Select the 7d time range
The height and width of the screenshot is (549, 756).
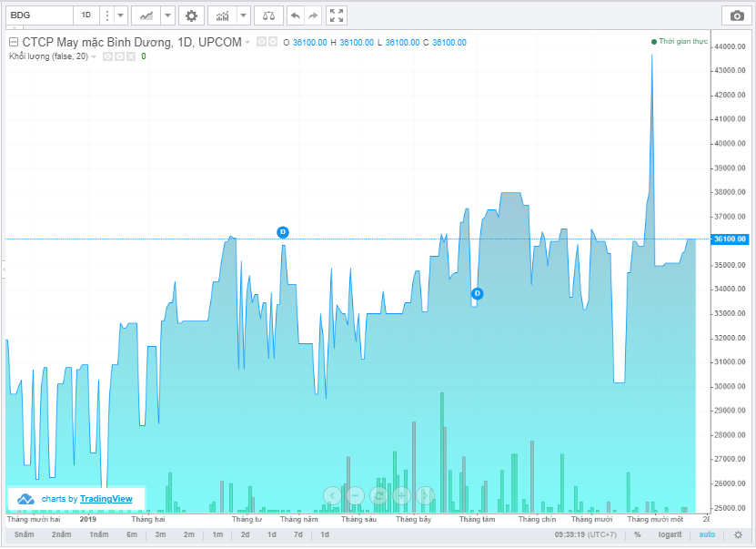coord(298,534)
